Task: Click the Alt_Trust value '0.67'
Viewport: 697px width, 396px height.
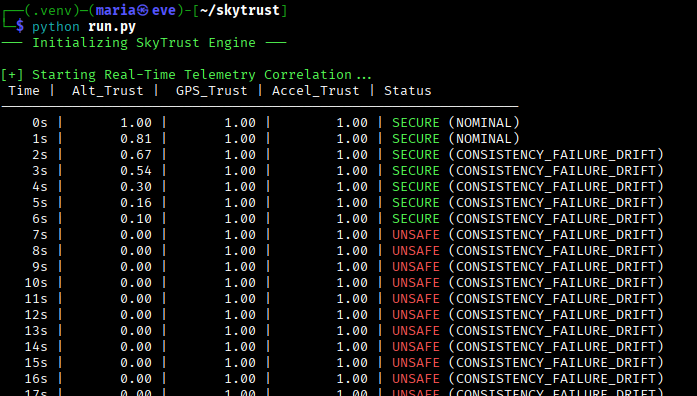Action: [x=136, y=155]
